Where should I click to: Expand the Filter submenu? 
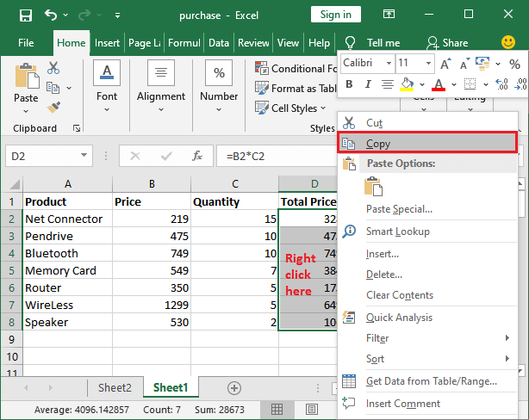tap(427, 337)
